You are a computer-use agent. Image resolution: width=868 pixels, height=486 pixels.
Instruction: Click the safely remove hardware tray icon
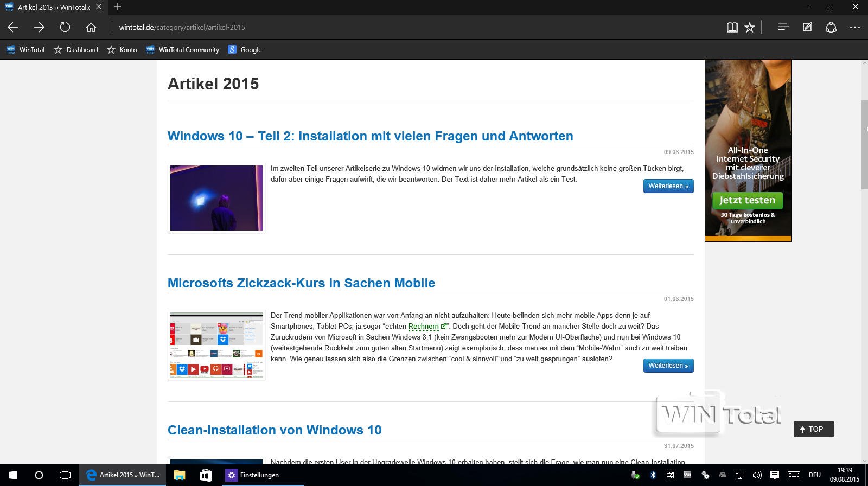point(636,475)
